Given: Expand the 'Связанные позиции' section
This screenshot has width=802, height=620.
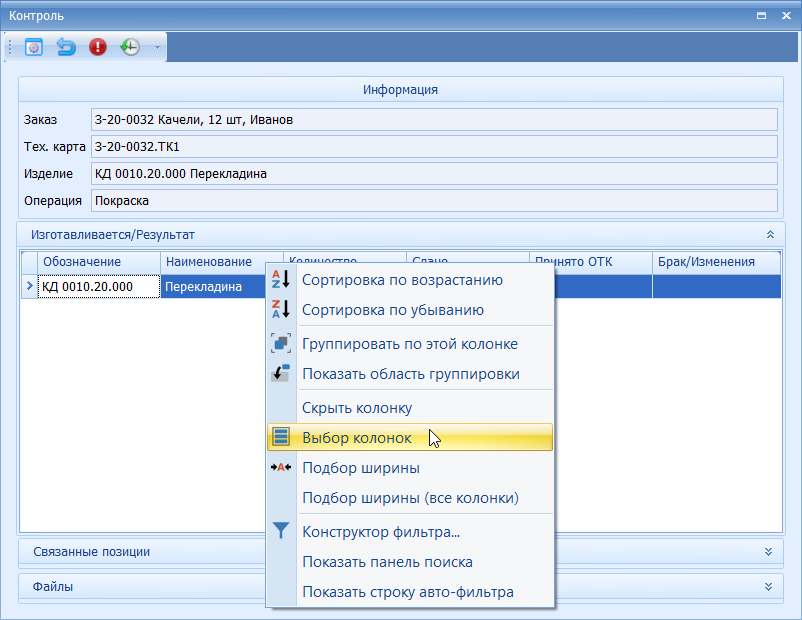Looking at the screenshot, I should click(768, 552).
